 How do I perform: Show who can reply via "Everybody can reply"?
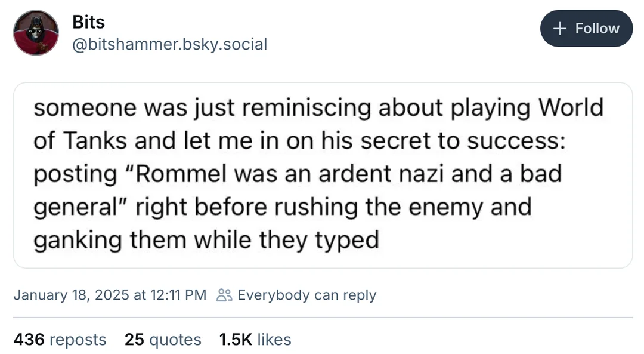pyautogui.click(x=306, y=295)
